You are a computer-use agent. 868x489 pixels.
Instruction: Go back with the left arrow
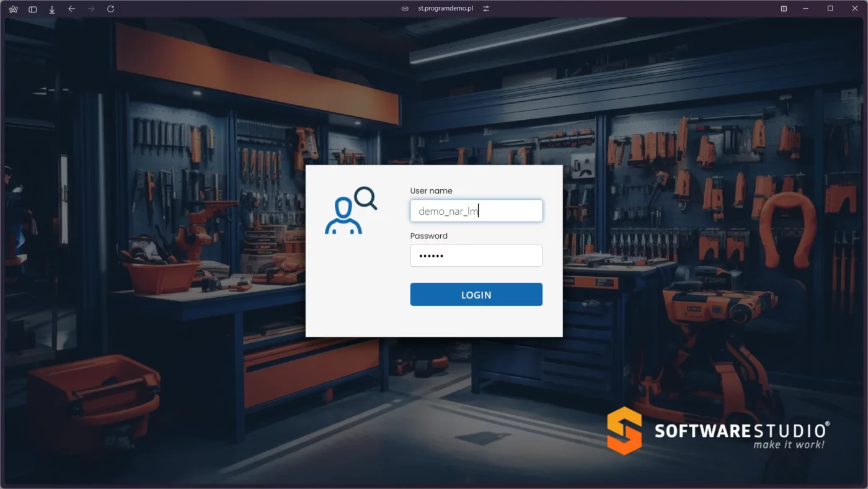point(71,9)
